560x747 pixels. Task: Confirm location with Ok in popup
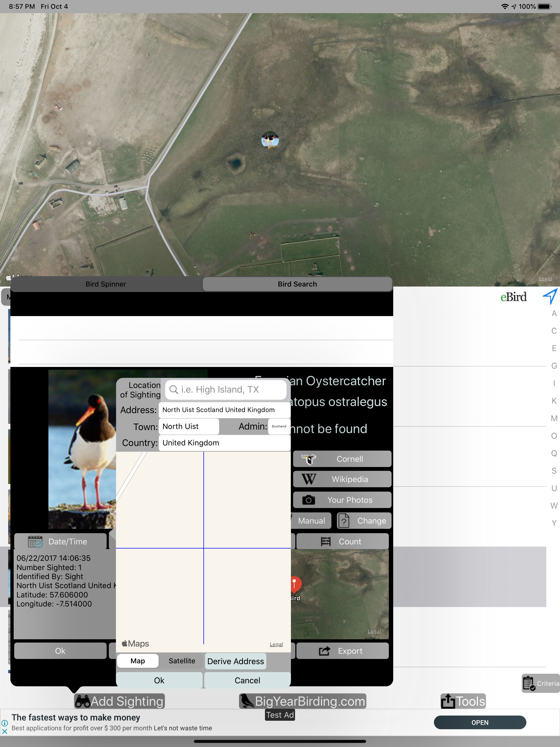(x=159, y=680)
